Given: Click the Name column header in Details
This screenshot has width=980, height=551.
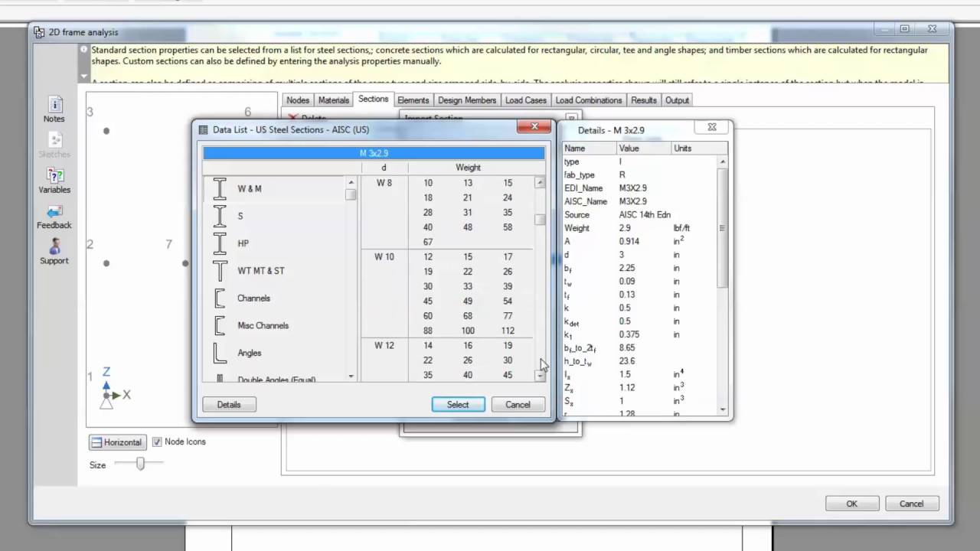Looking at the screenshot, I should (x=589, y=148).
